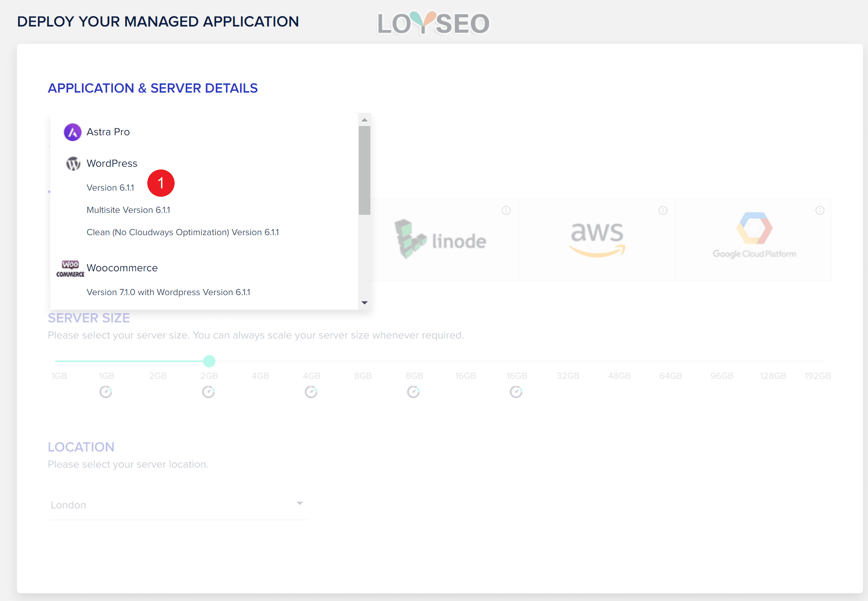
Task: Select the AWS cloud provider
Action: [x=597, y=239]
